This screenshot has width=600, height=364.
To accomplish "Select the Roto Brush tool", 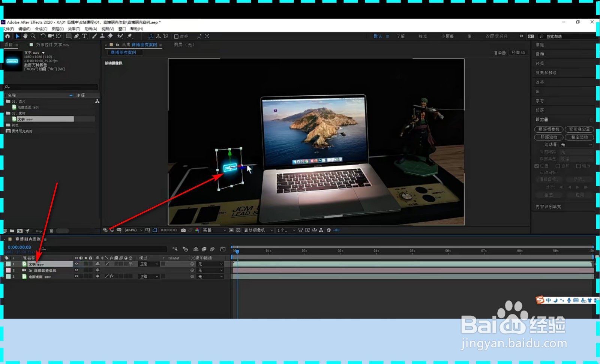I will tap(120, 36).
